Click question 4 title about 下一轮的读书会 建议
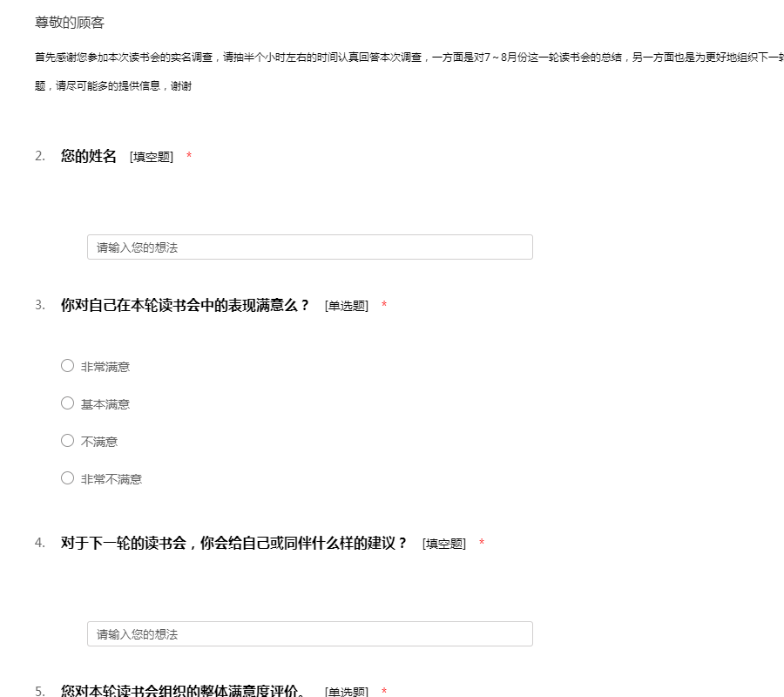Viewport: 784px width, 697px height. (233, 544)
